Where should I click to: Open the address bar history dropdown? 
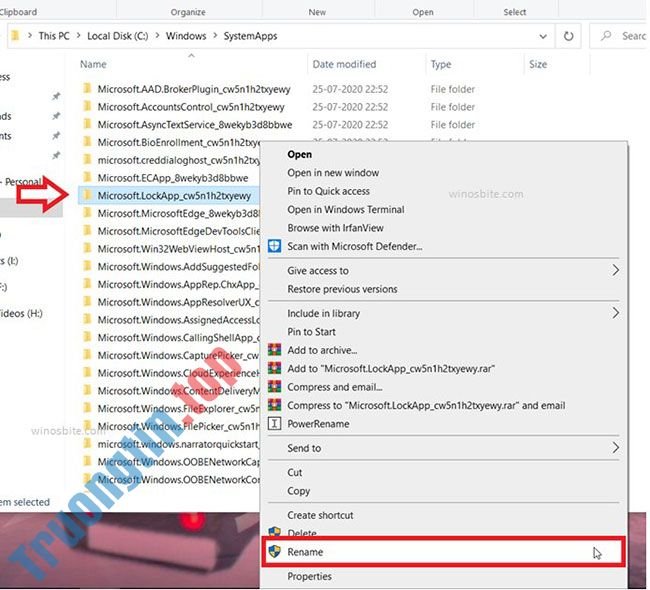pos(543,36)
